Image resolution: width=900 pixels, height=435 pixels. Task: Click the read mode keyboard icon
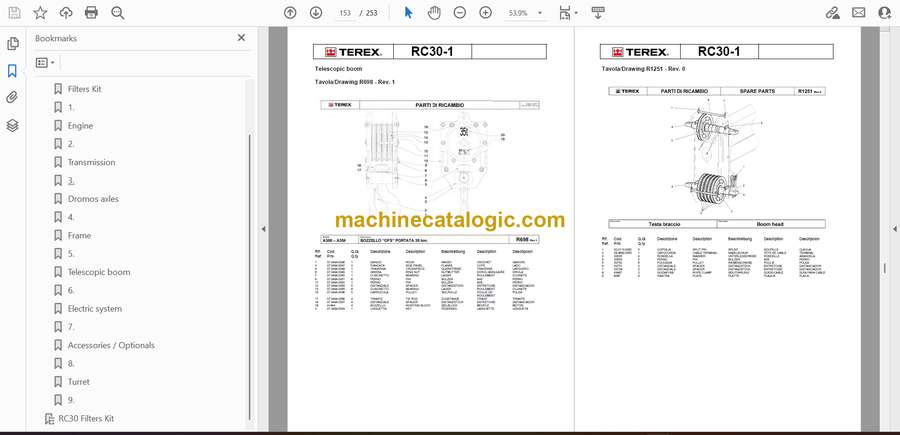(x=598, y=13)
